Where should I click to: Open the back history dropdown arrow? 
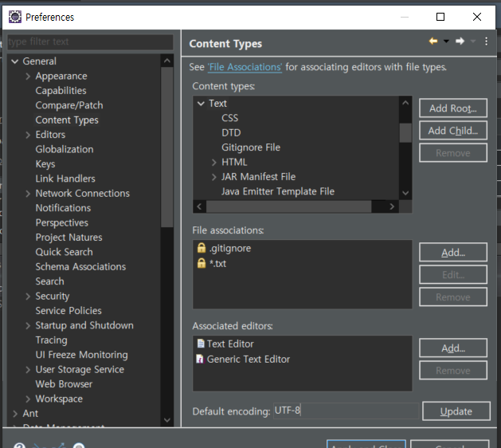(x=446, y=41)
